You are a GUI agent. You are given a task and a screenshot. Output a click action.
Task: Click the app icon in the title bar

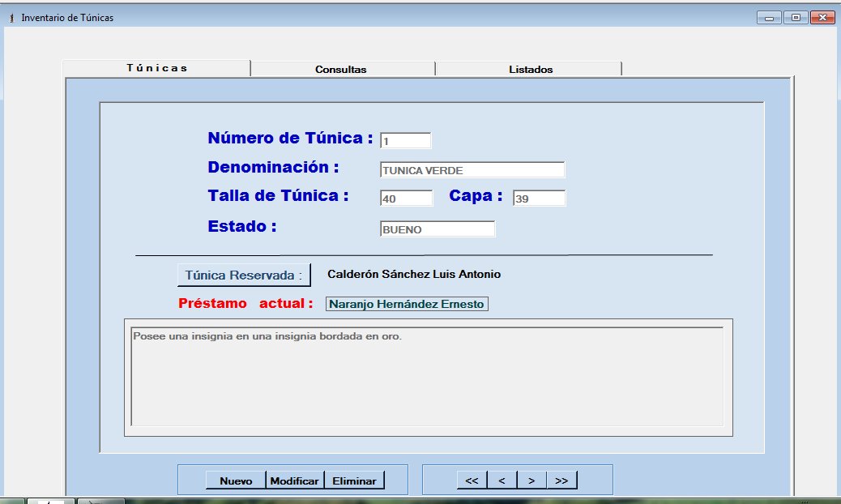11,18
